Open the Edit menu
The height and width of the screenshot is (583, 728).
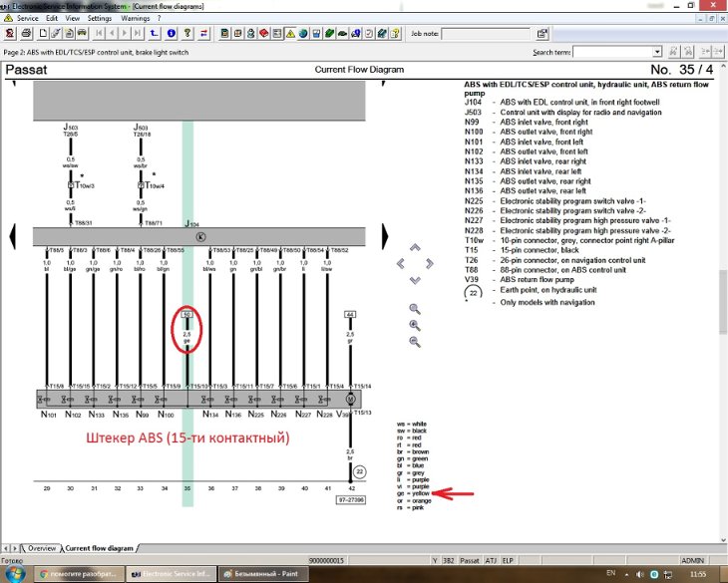pyautogui.click(x=52, y=18)
